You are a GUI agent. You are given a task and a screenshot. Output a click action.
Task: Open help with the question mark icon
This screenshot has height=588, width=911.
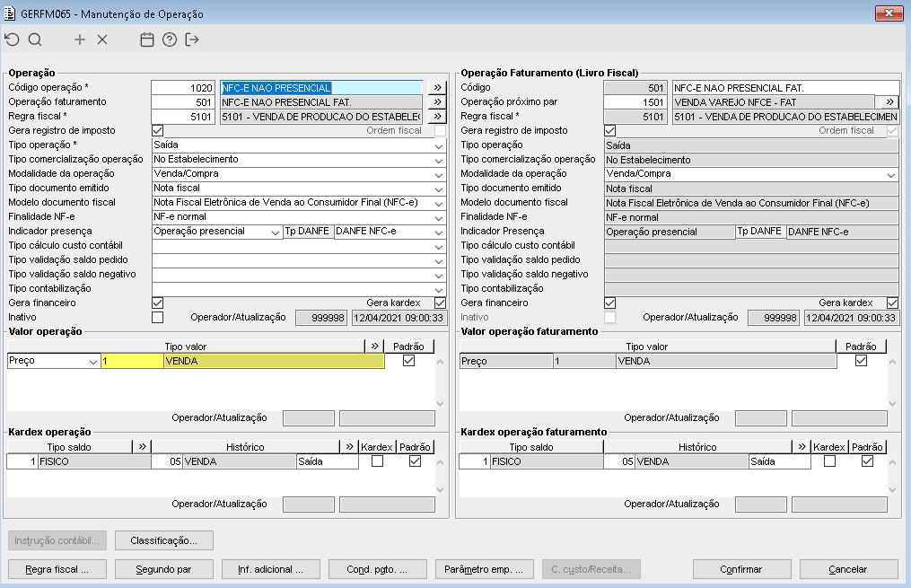170,39
